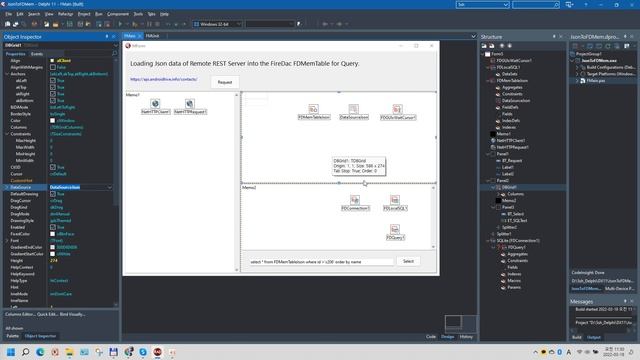Open taskbar Search
Image resolution: width=640 pixels, height=360 pixels.
click(x=25, y=352)
